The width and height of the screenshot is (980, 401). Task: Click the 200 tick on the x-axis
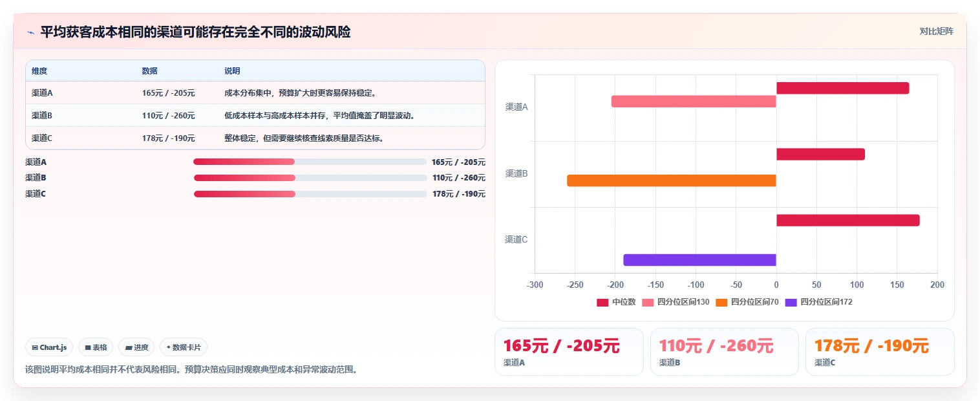pyautogui.click(x=937, y=285)
